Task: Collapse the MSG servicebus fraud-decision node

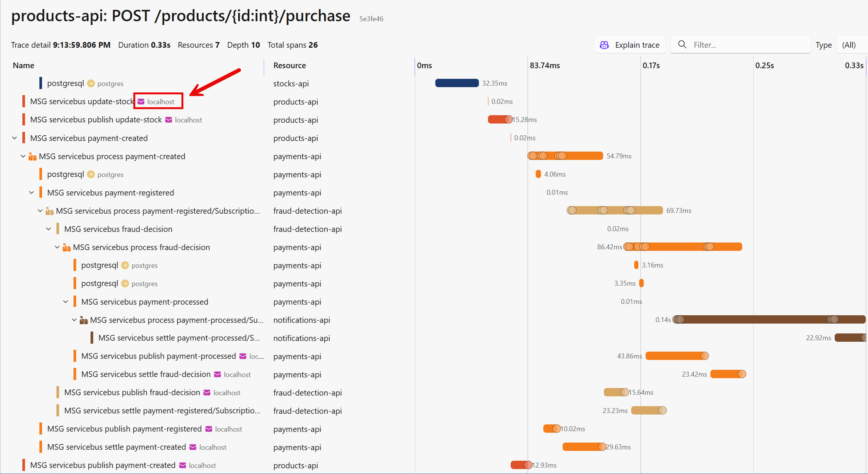Action: pyautogui.click(x=48, y=229)
